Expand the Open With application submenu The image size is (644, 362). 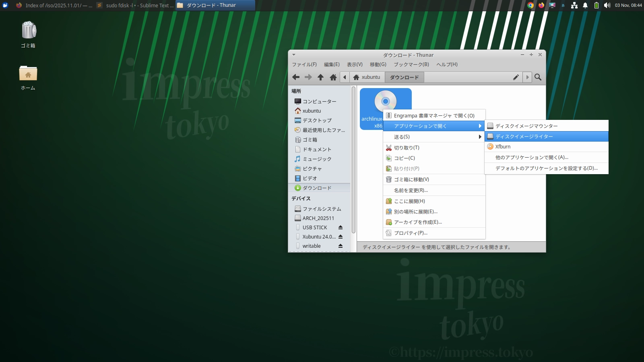434,126
